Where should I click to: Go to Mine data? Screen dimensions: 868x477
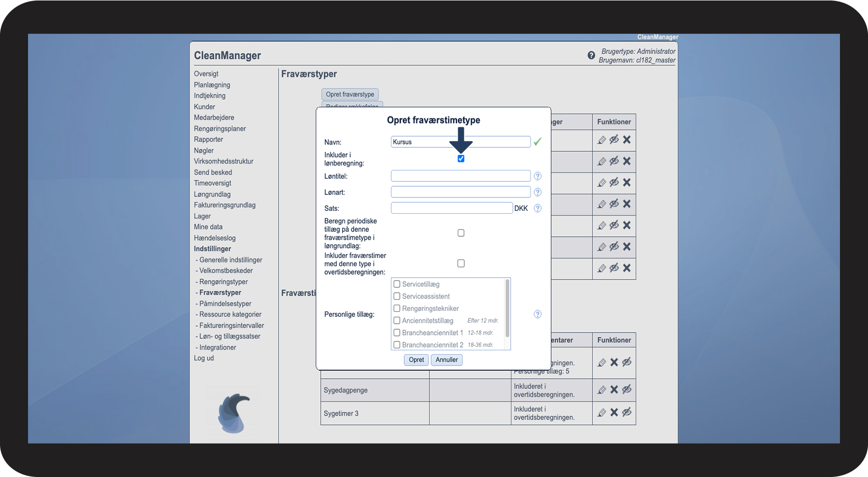pyautogui.click(x=208, y=227)
